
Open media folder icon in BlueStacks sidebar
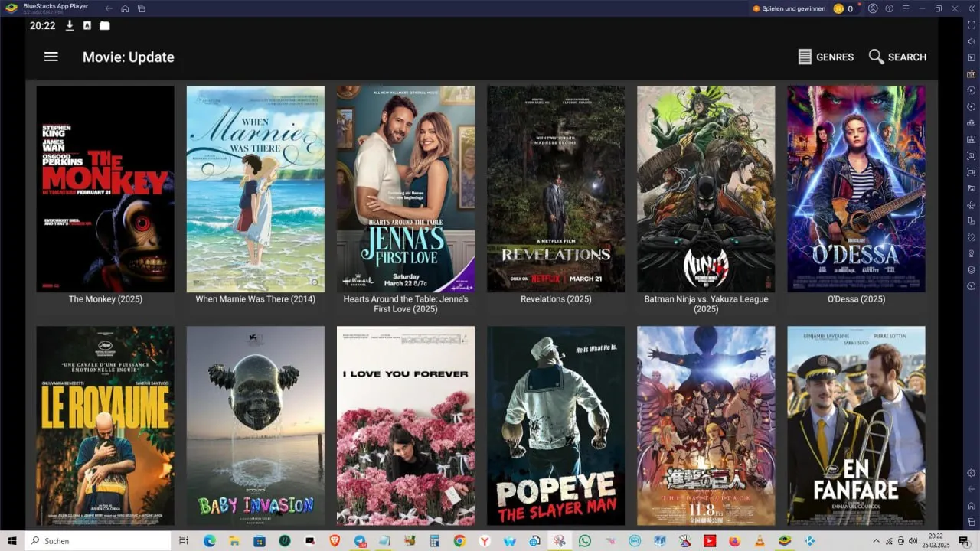point(971,188)
